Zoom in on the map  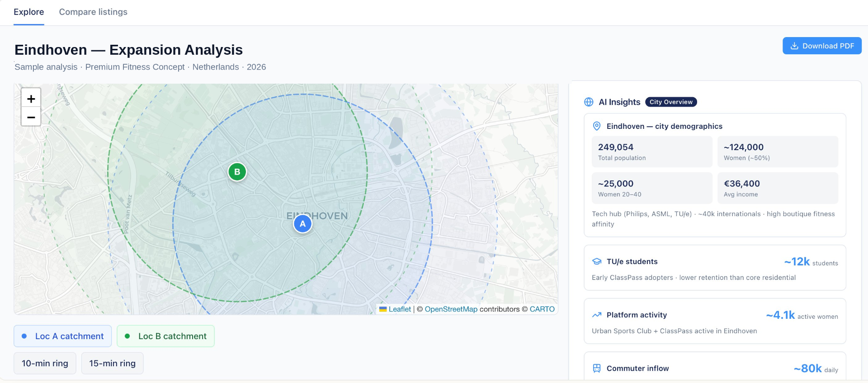[31, 99]
